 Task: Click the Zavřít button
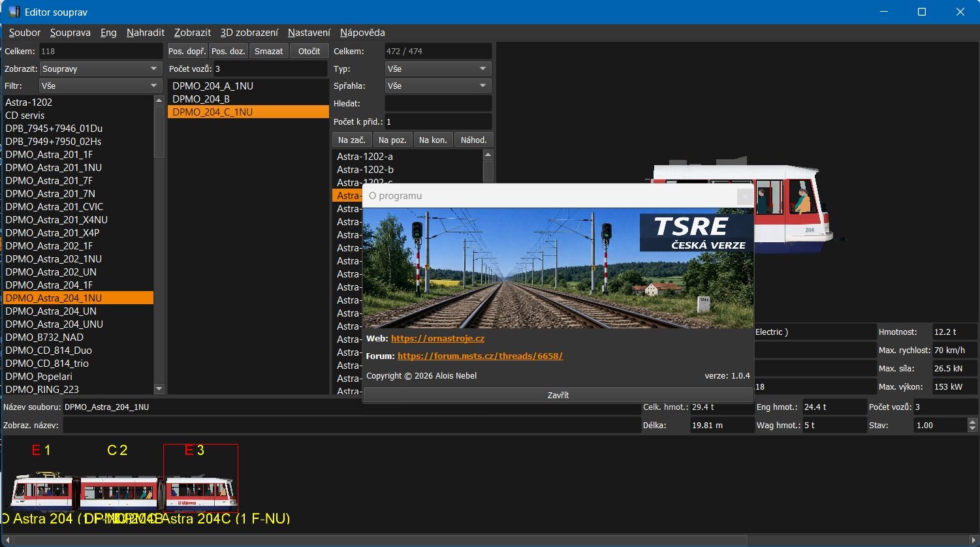[x=558, y=395]
